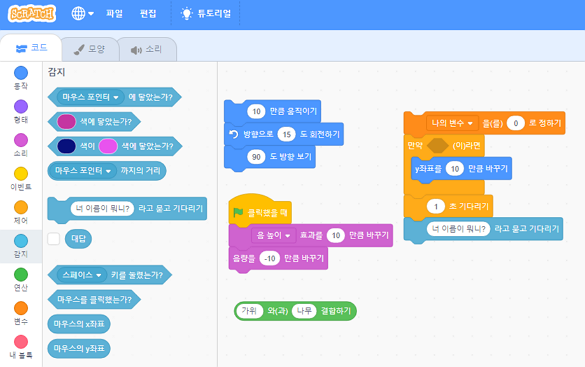Viewport: 585px width, 367px height.
Task: Open the 마우스 포인터 dropdown in 까지의 거리 block
Action: pos(83,171)
